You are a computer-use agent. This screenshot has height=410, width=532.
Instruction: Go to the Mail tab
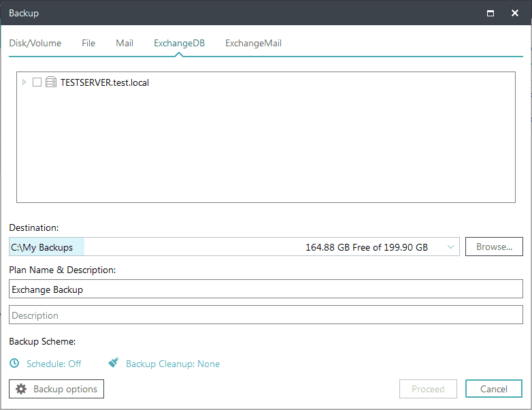pos(124,43)
